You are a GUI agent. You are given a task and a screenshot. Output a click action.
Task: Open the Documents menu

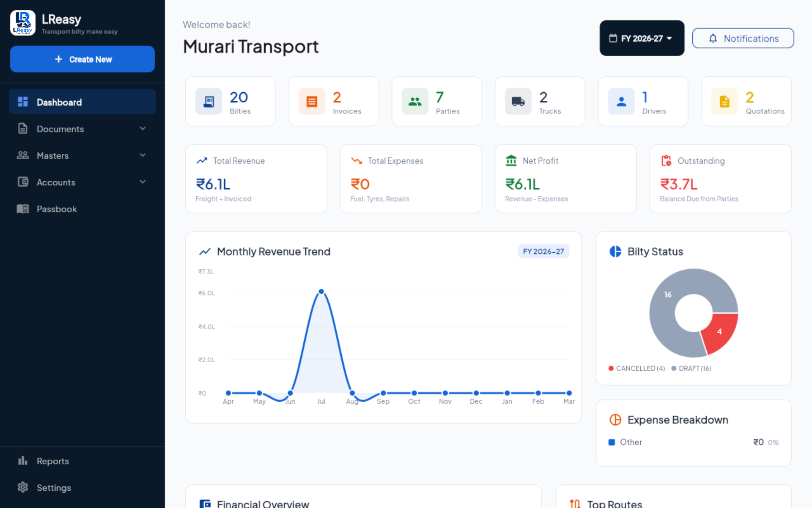(x=82, y=129)
